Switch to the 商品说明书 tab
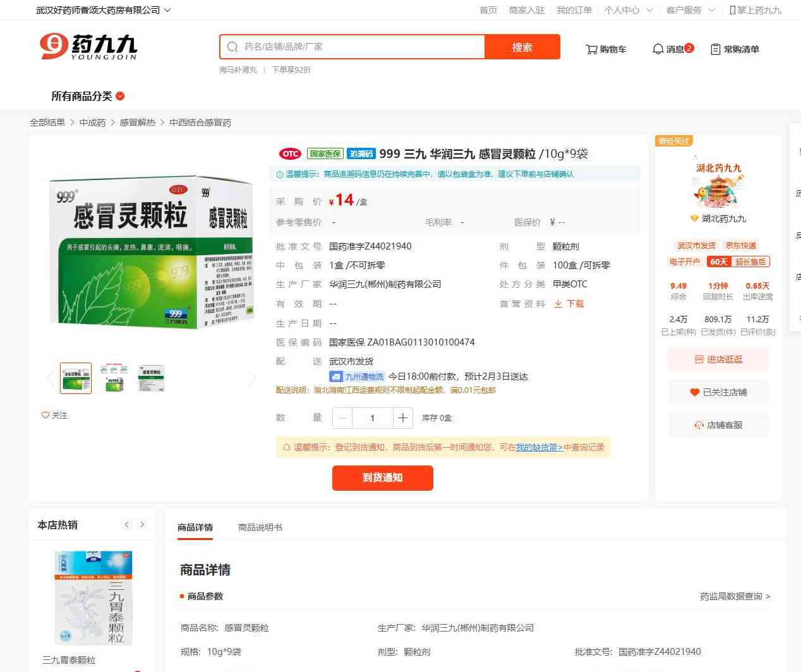The height and width of the screenshot is (672, 801). point(260,527)
